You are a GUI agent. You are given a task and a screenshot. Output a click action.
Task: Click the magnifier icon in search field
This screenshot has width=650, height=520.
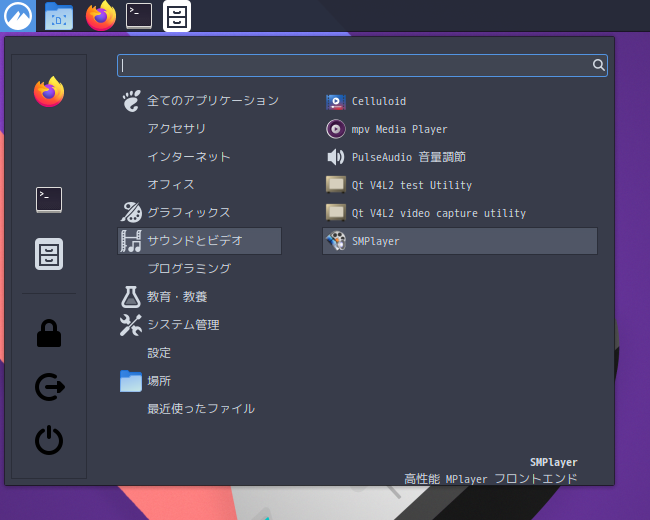tap(598, 65)
